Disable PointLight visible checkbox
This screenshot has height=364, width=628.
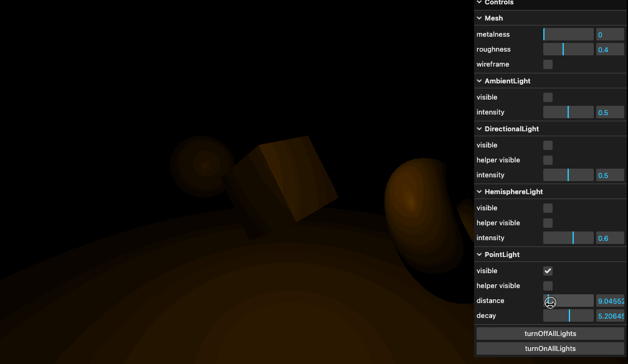point(548,271)
